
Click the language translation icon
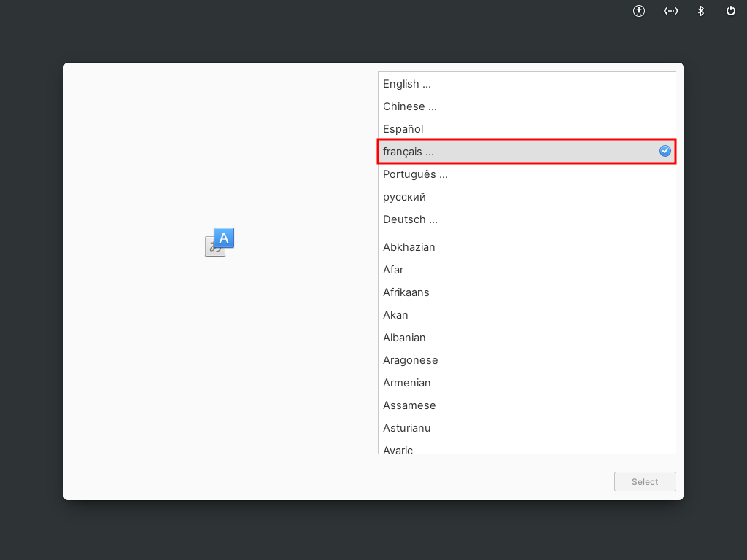click(x=220, y=242)
